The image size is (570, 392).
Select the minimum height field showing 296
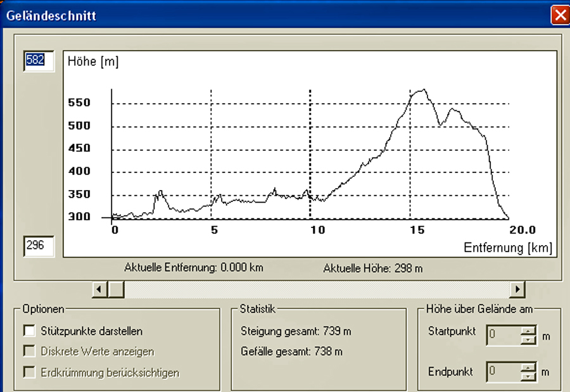click(39, 246)
